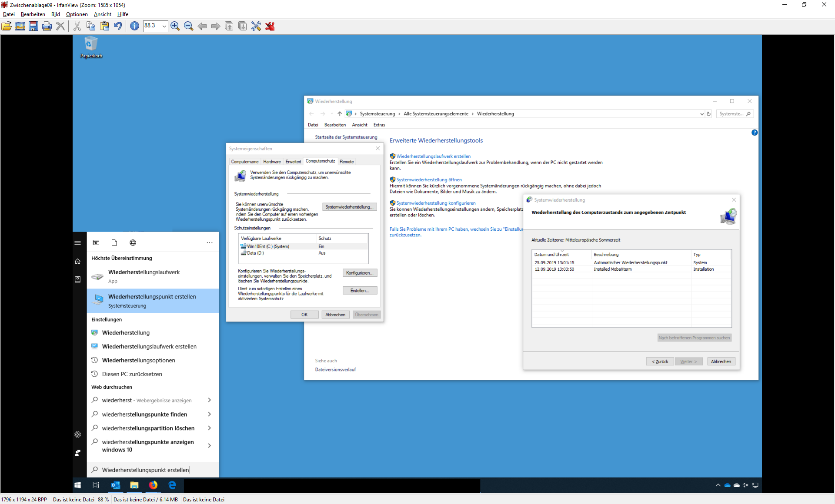Show image information with the blue i icon
The width and height of the screenshot is (835, 504).
(x=135, y=27)
